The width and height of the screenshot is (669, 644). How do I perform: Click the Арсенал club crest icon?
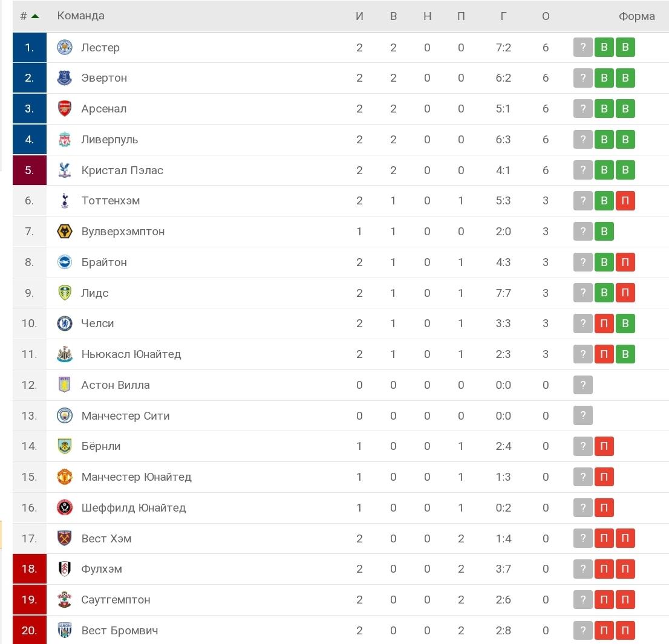tap(65, 108)
